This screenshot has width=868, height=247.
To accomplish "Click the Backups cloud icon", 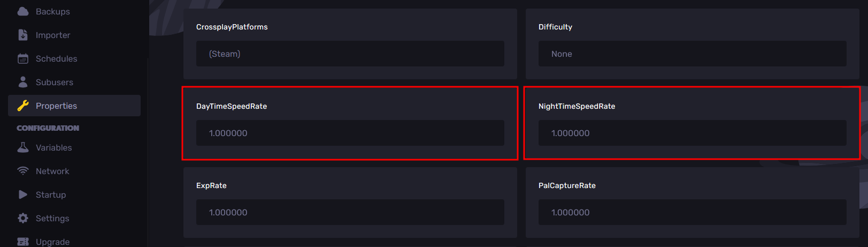I will (23, 11).
